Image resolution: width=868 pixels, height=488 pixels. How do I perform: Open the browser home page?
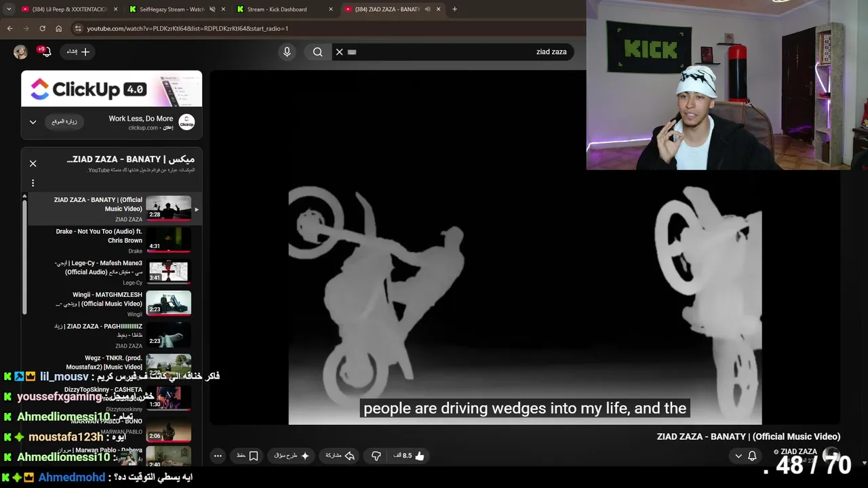[x=58, y=28]
